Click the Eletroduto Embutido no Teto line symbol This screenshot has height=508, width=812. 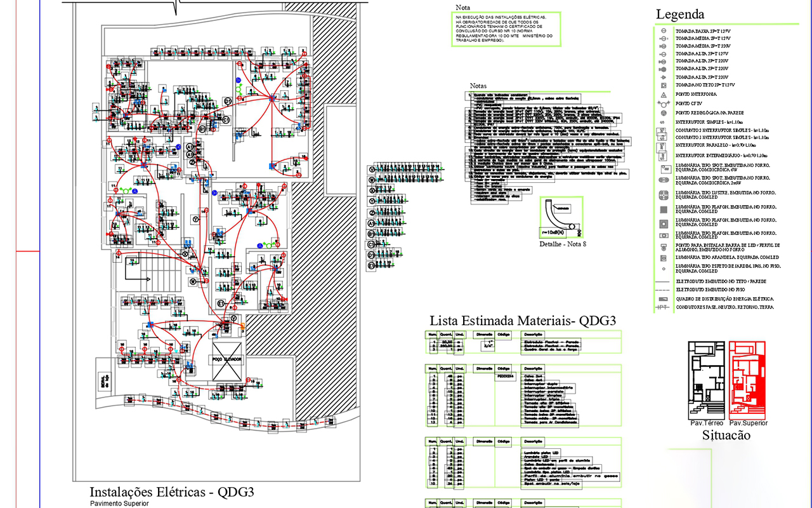(x=662, y=281)
